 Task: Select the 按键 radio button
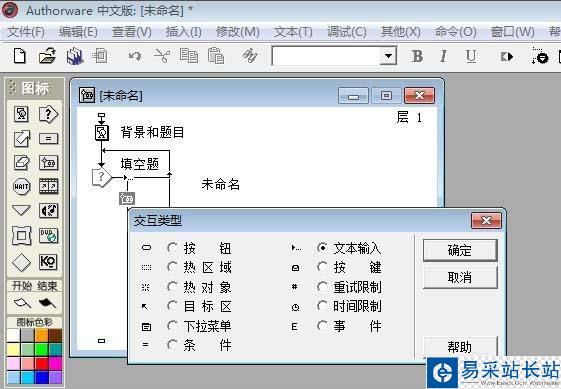click(322, 267)
